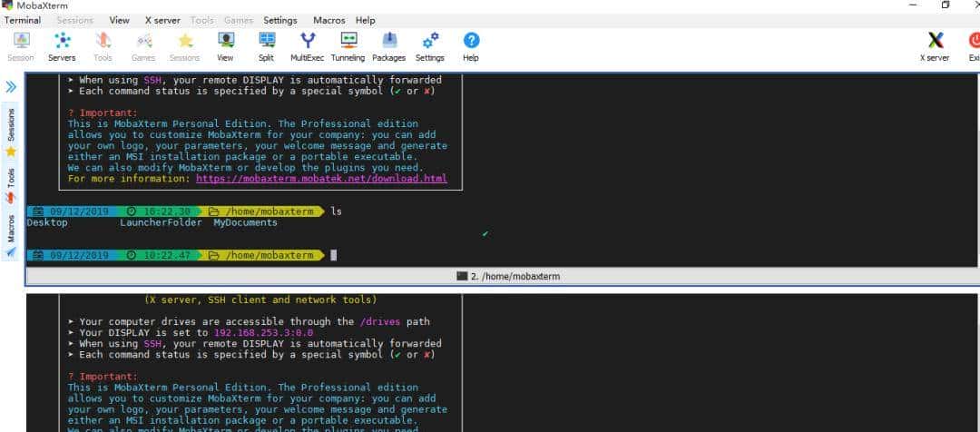Select the '2. /home/mobaxterm' terminal title bar
Screen dimensions: 980x432
(x=502, y=276)
